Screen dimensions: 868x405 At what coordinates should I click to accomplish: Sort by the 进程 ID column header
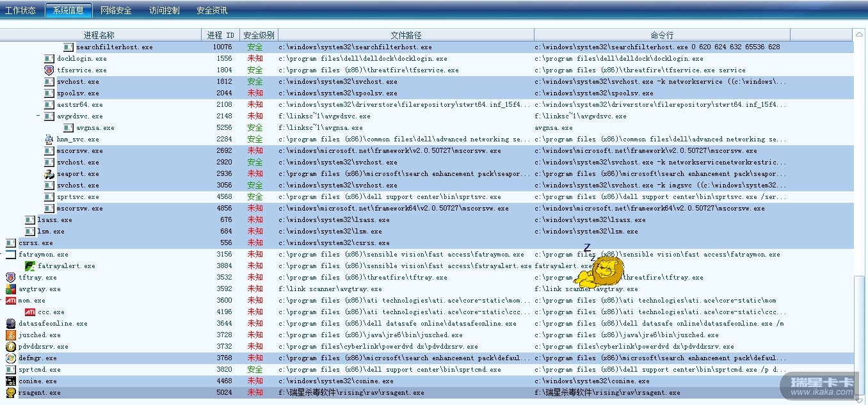(x=221, y=35)
